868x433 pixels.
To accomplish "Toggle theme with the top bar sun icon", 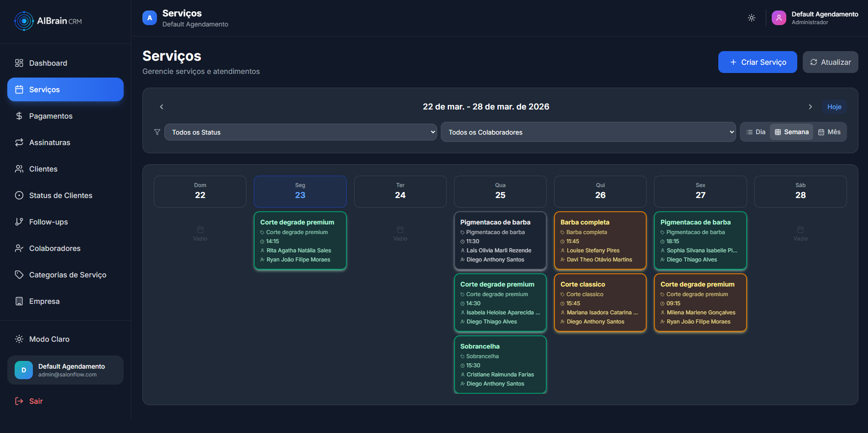I will click(752, 18).
